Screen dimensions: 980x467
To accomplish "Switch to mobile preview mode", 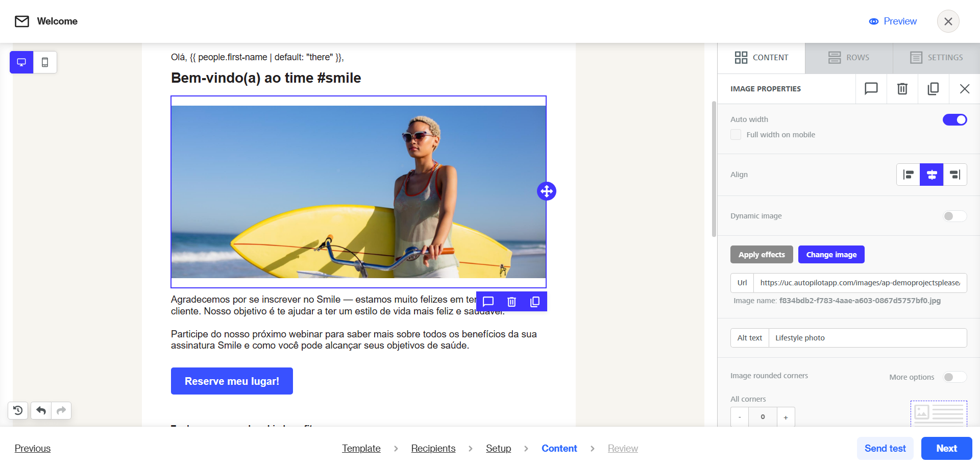I will [x=45, y=62].
